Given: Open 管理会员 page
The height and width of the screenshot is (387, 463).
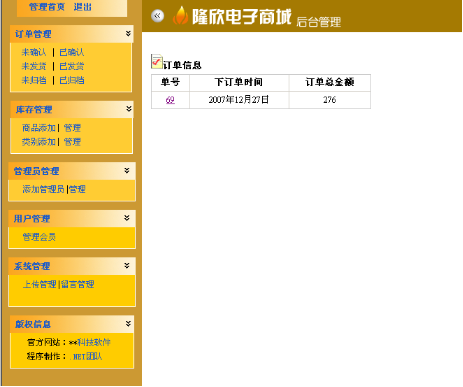Looking at the screenshot, I should [39, 237].
